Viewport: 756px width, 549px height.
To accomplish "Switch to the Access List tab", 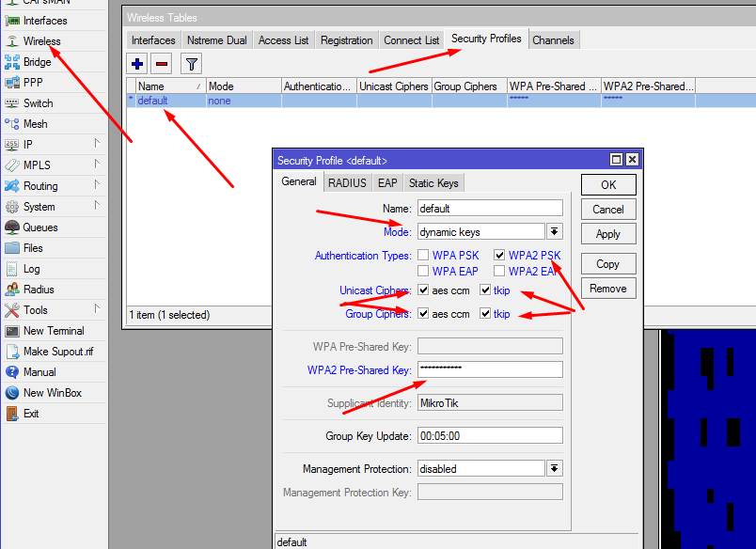I will click(283, 40).
